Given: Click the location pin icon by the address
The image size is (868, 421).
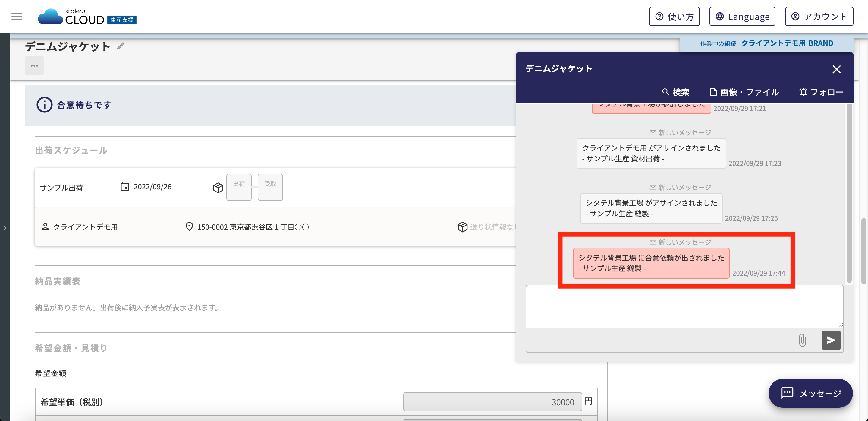Looking at the screenshot, I should tap(189, 226).
